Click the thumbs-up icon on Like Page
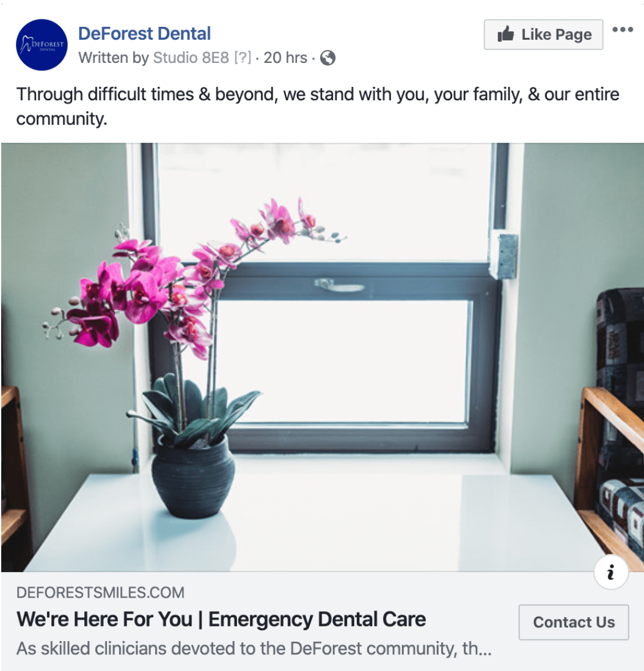This screenshot has height=671, width=644. coord(506,34)
